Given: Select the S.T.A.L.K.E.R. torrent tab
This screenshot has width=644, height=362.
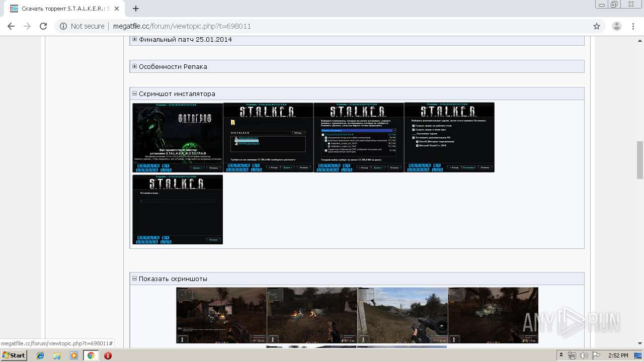Looking at the screenshot, I should coord(65,9).
